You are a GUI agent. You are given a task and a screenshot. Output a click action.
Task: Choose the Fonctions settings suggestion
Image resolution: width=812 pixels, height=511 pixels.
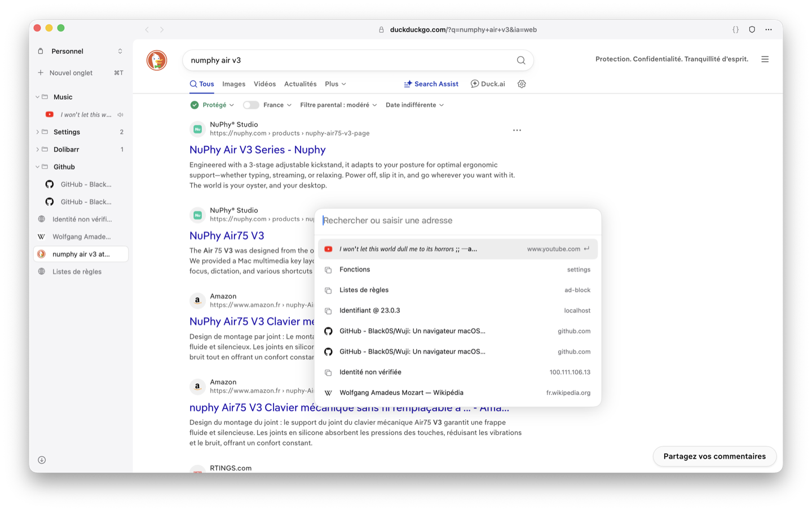[458, 270]
